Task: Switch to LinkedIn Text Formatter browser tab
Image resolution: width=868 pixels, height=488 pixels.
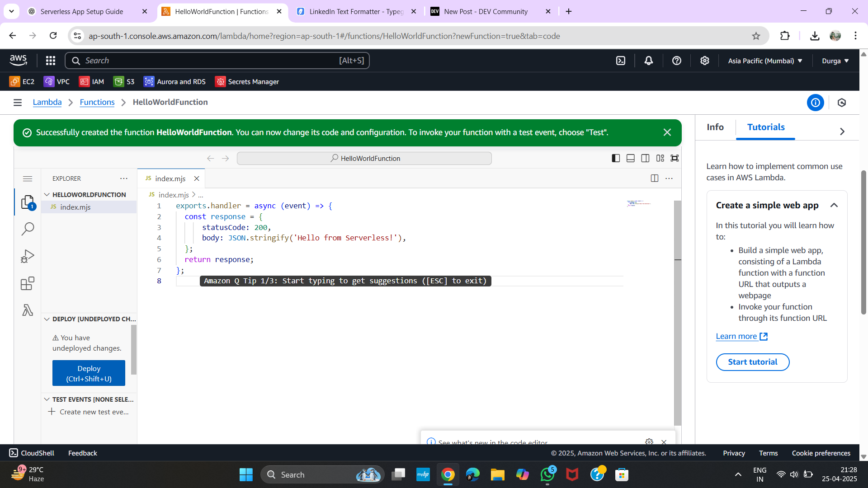Action: pos(357,12)
